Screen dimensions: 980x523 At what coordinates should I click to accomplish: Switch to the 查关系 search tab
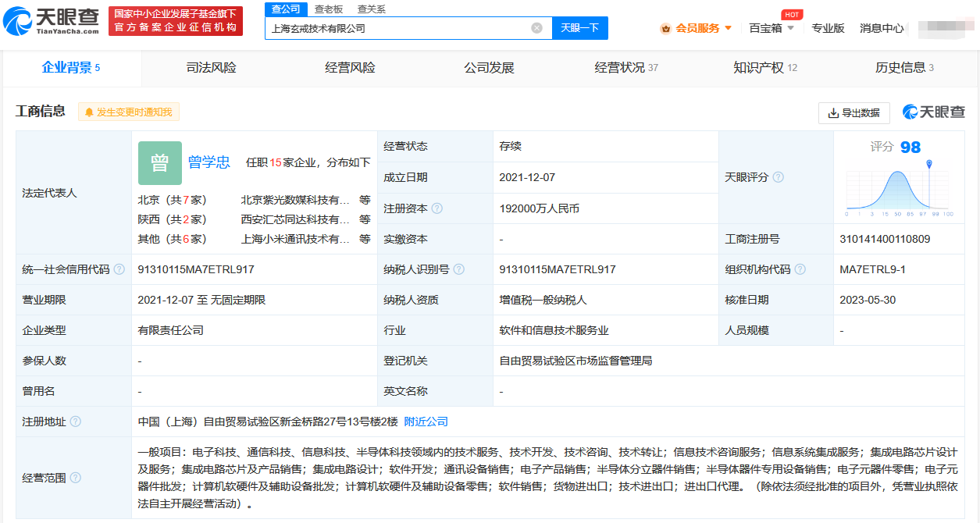point(372,9)
